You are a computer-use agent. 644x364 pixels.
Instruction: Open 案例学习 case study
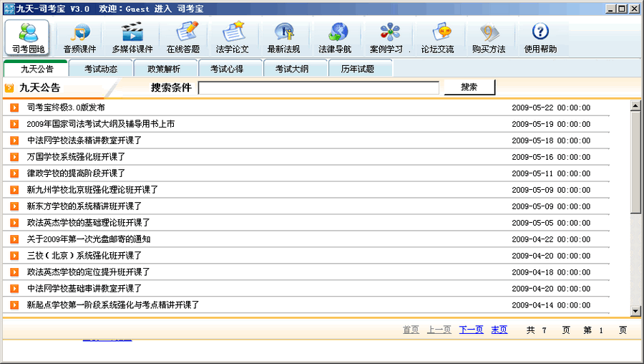coord(387,37)
